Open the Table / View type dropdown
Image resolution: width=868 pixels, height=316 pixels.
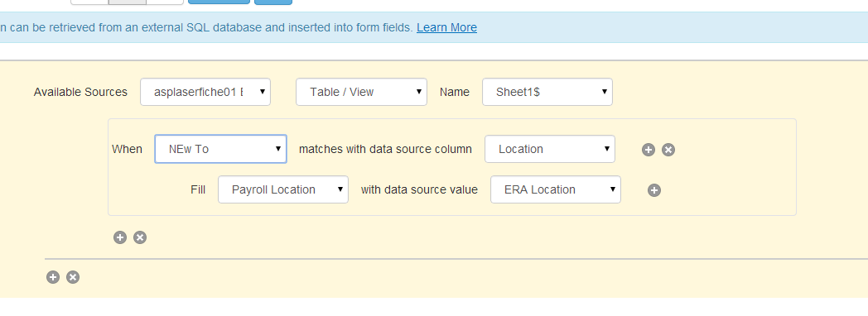point(361,92)
